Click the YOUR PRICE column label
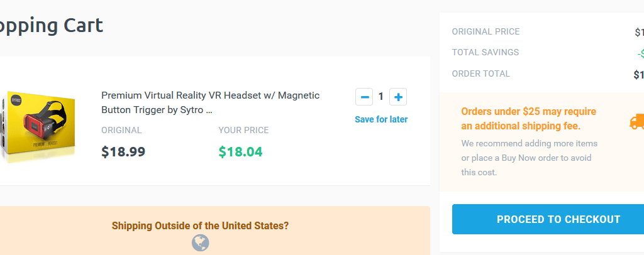The image size is (644, 255). click(x=243, y=130)
